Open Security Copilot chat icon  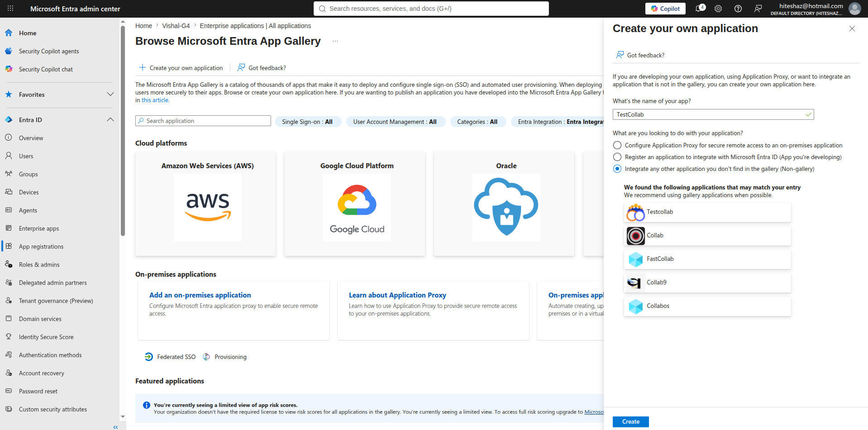(x=9, y=69)
